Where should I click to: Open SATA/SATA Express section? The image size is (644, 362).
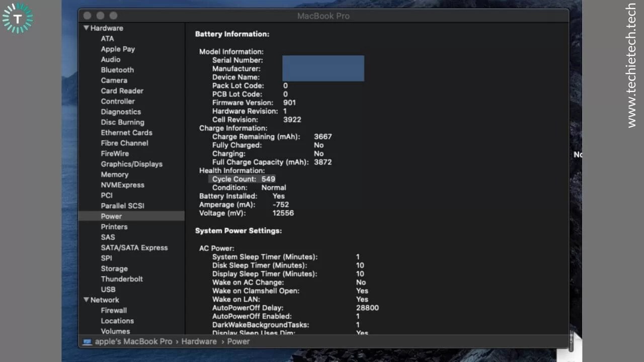point(134,248)
